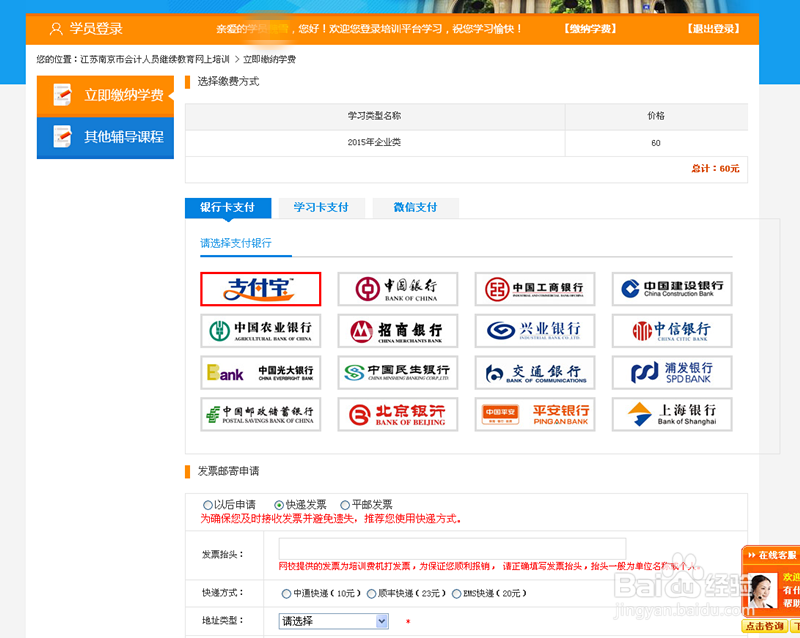Click the 立即缴纳学费 breadcrumb text
This screenshot has width=800, height=638.
click(269, 60)
